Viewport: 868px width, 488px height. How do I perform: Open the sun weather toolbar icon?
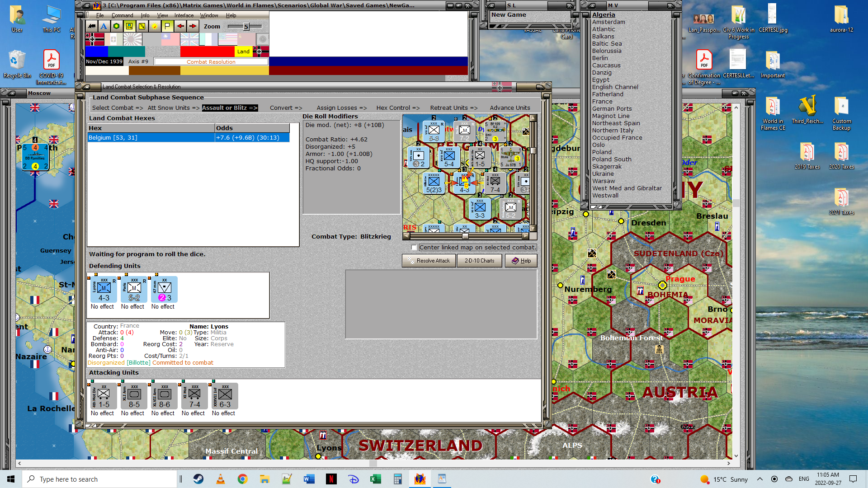click(155, 26)
